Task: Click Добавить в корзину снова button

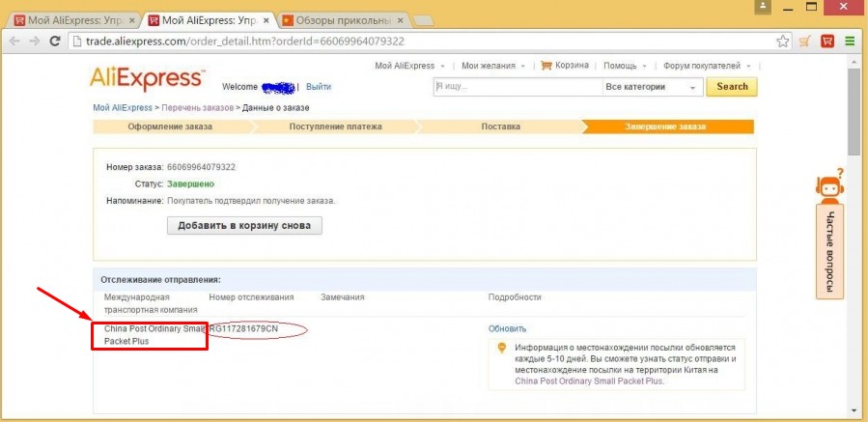Action: [244, 225]
